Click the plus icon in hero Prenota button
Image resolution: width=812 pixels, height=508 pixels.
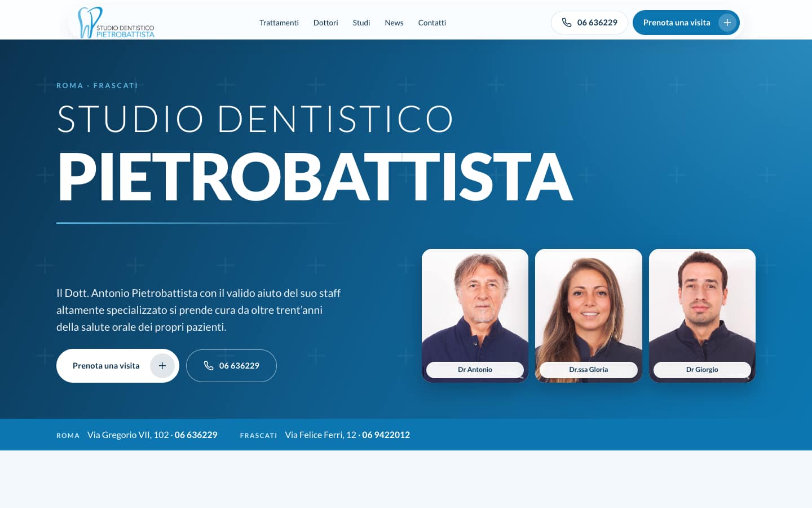click(x=162, y=366)
